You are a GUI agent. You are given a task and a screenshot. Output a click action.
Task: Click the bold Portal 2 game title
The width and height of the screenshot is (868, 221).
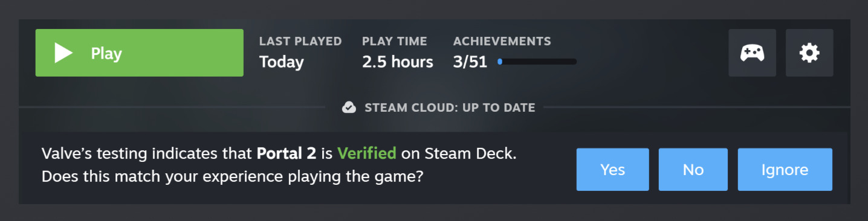click(x=287, y=153)
